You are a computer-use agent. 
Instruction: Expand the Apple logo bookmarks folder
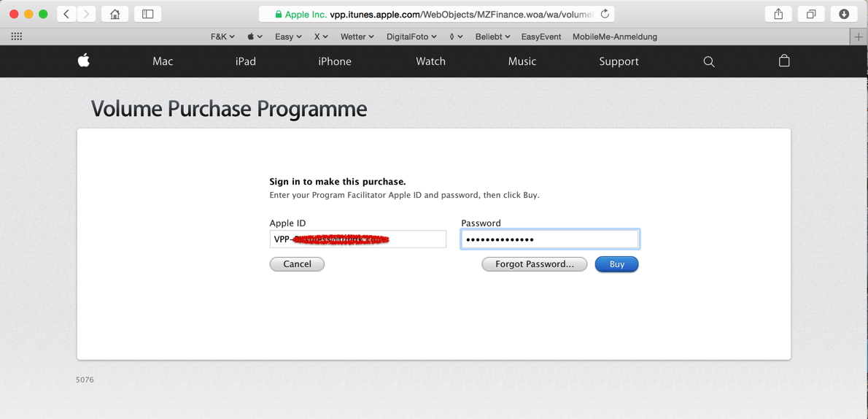tap(255, 36)
